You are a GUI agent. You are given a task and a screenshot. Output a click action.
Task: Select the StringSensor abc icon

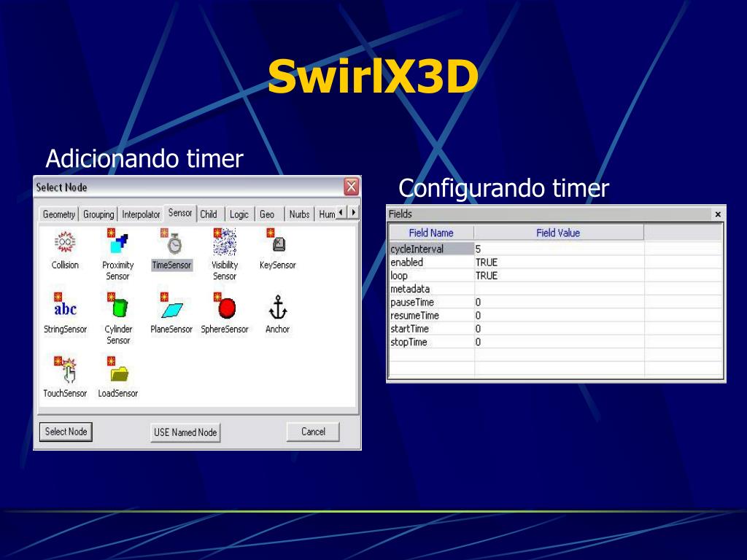click(x=65, y=306)
